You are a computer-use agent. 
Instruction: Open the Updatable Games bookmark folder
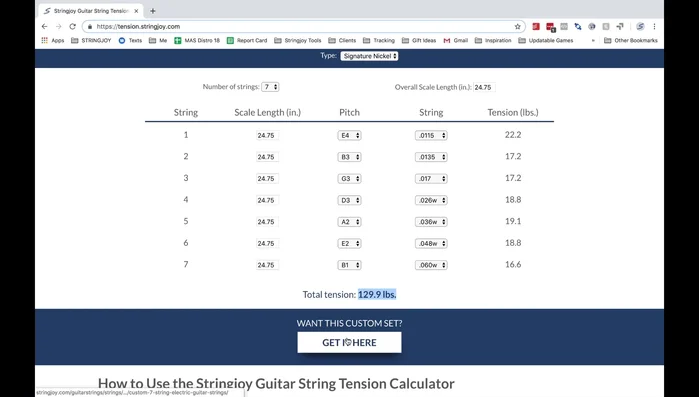tap(546, 40)
